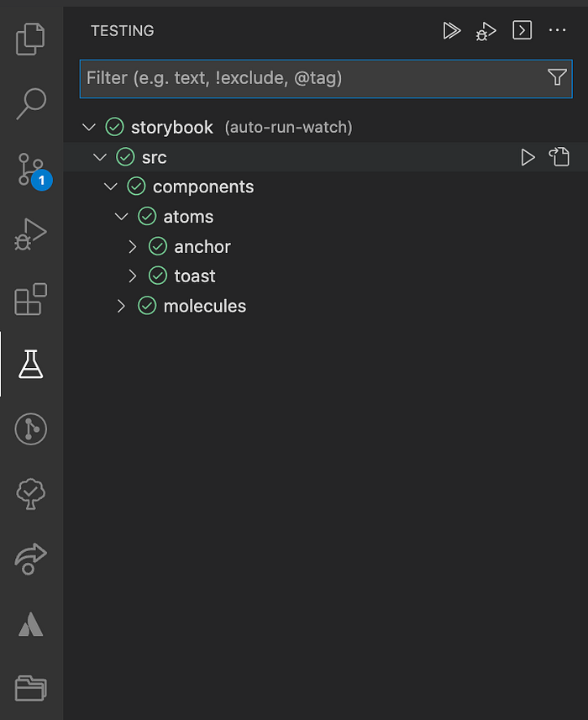
Task: Expand the anchor test folder
Action: (x=133, y=247)
